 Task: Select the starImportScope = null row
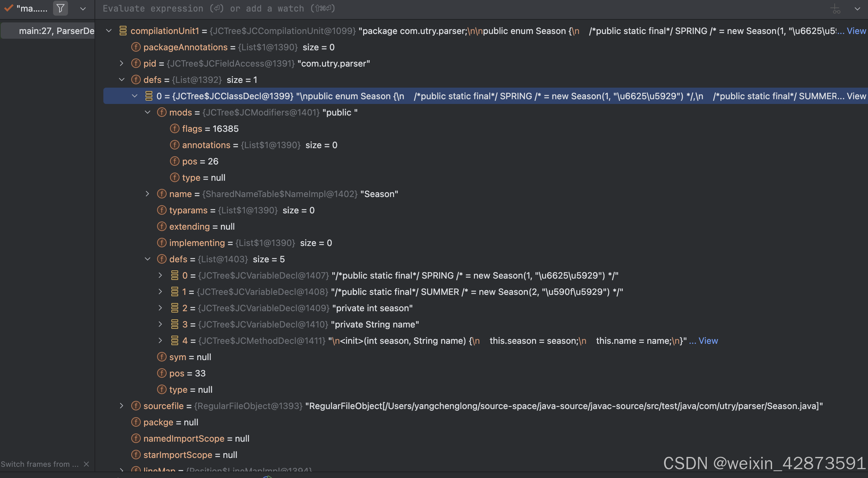tap(190, 455)
